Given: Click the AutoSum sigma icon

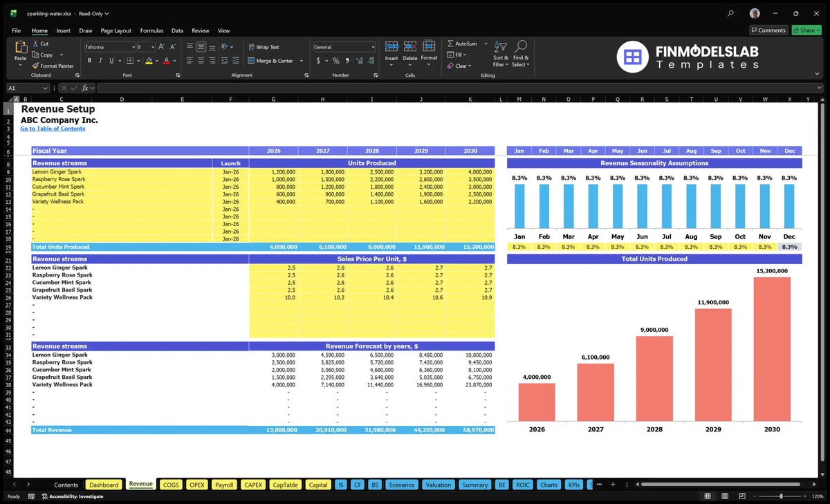Looking at the screenshot, I should tap(450, 44).
